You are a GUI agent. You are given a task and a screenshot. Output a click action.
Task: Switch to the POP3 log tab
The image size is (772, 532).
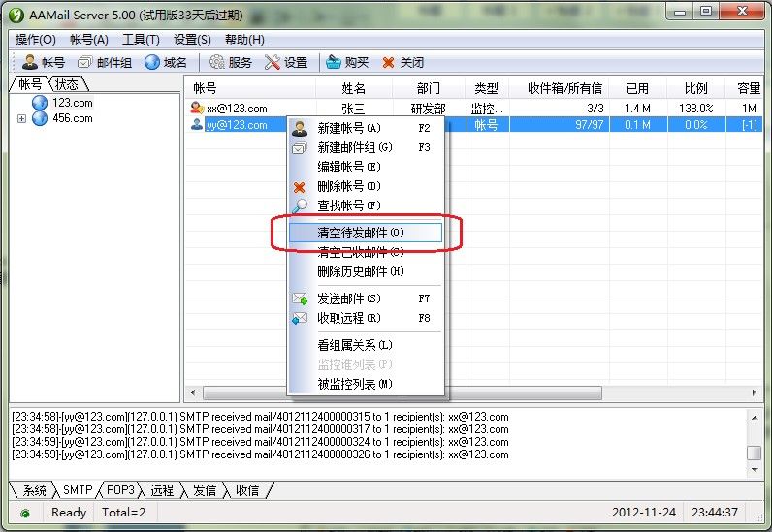[120, 490]
